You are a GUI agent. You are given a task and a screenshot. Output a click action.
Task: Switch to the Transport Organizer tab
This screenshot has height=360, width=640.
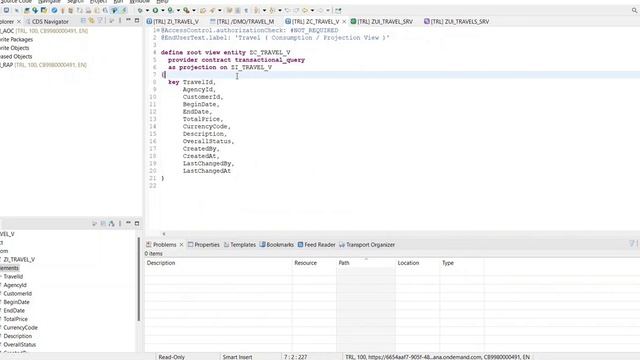coord(367,245)
